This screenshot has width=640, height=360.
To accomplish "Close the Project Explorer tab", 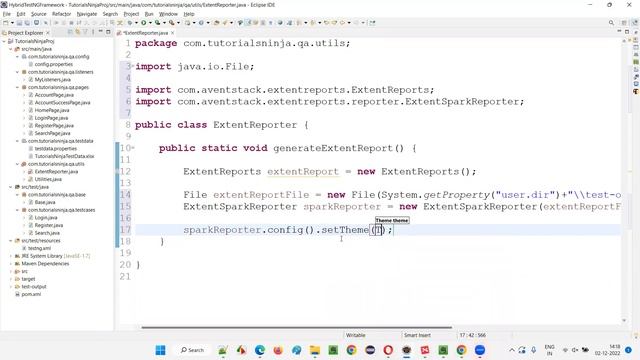I will coord(48,33).
